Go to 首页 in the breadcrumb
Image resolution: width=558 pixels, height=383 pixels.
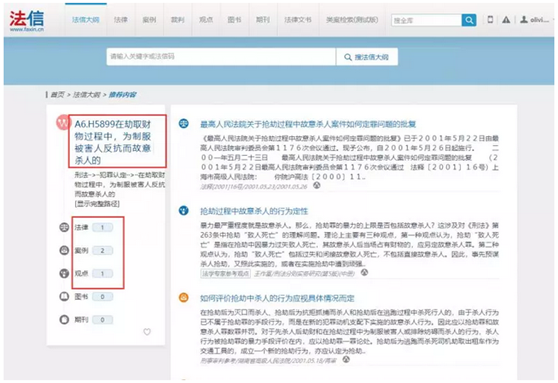[58, 95]
